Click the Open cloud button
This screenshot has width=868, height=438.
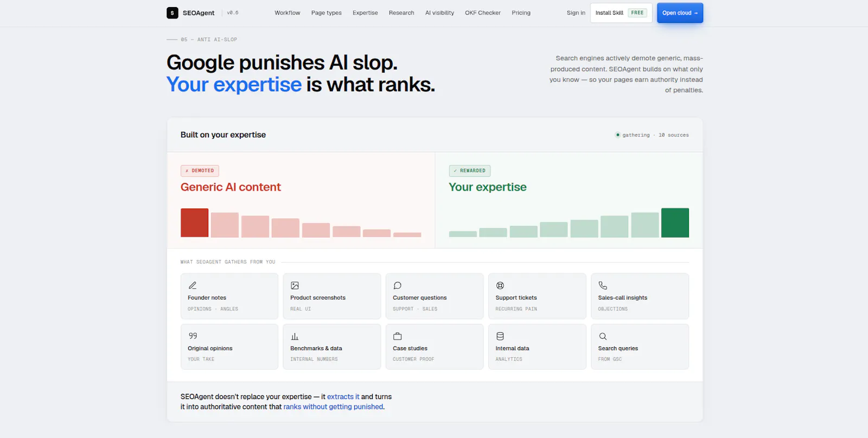[680, 13]
